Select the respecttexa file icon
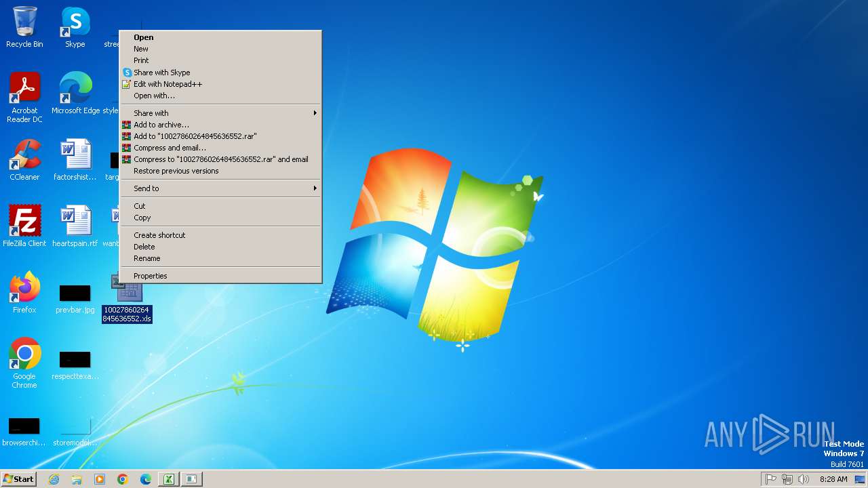Image resolution: width=868 pixels, height=488 pixels. 75,365
